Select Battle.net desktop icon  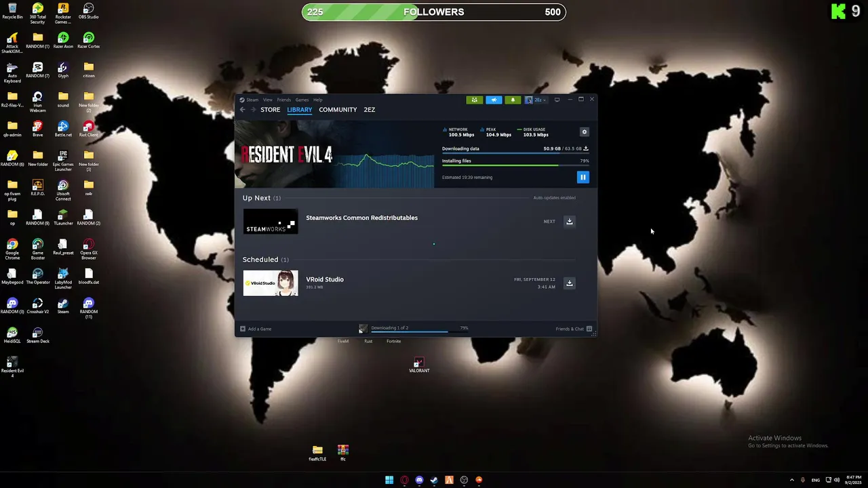(x=63, y=129)
